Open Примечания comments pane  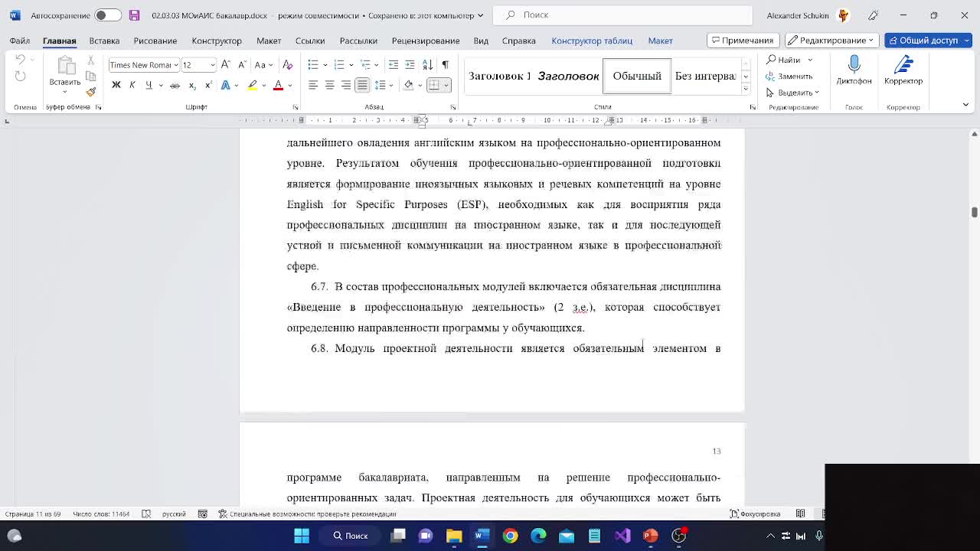pos(742,41)
